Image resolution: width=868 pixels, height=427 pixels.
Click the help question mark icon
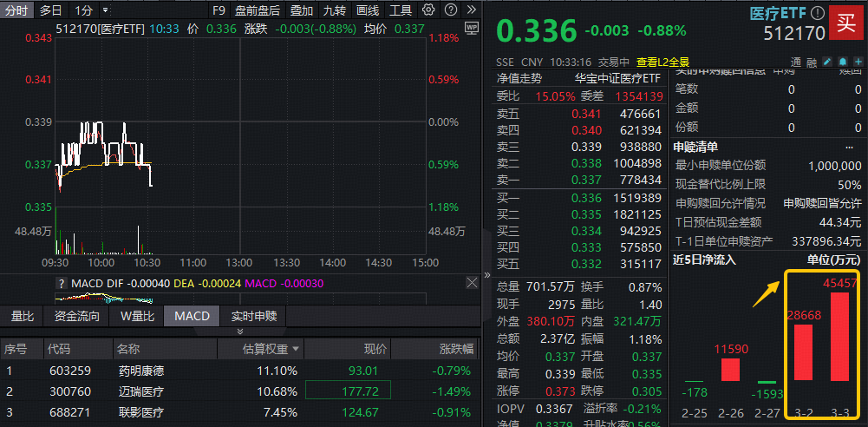[x=450, y=10]
